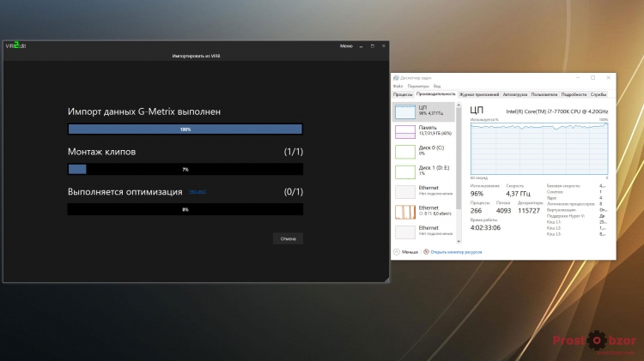Screen dimensions: 644x361
Task: Click the CPU usage graph
Action: pos(539,148)
